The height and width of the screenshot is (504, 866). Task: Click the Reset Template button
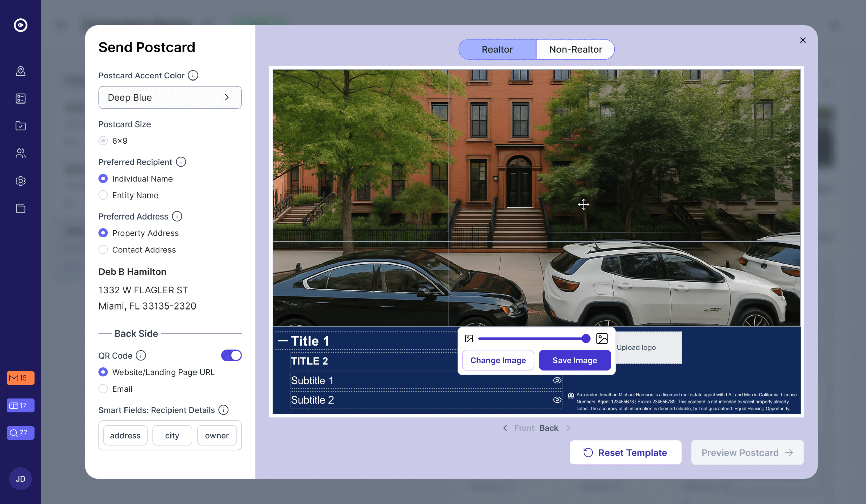(x=625, y=453)
